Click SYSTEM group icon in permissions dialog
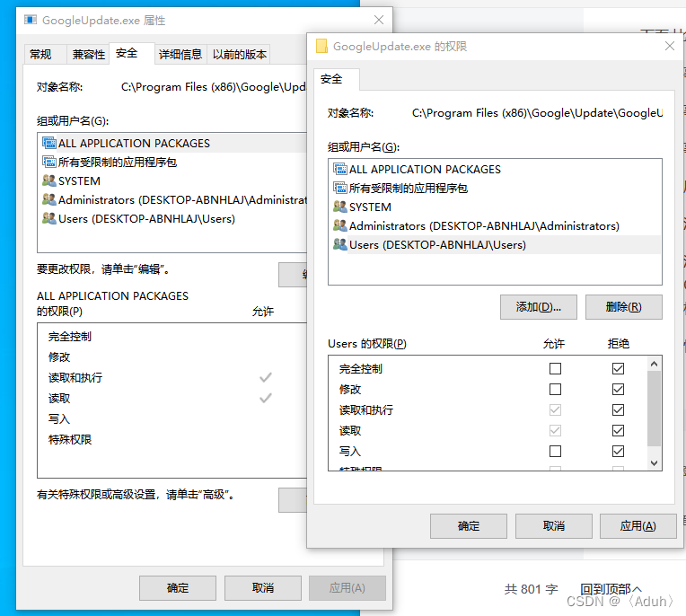 340,207
